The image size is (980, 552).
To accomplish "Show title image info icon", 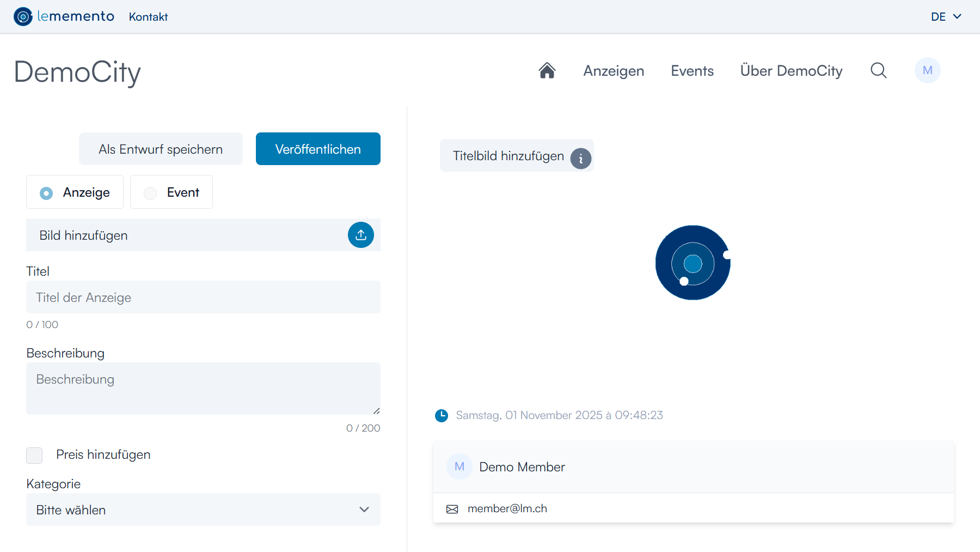I will (580, 159).
